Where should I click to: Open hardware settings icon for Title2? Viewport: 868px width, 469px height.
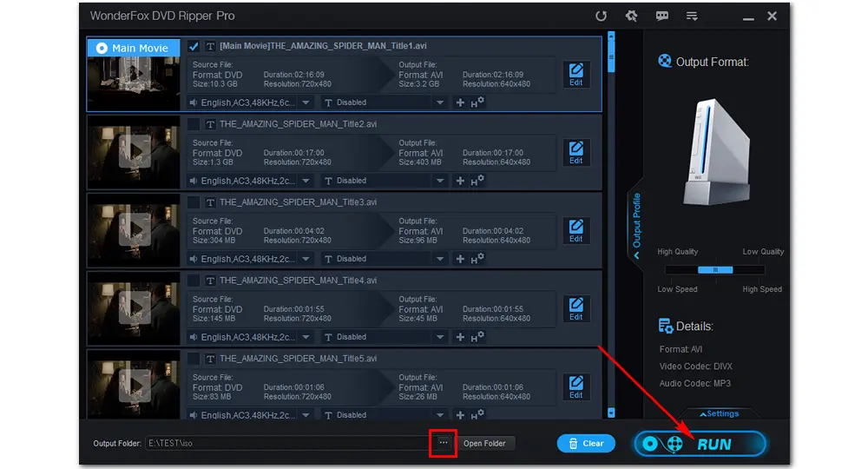[x=477, y=181]
